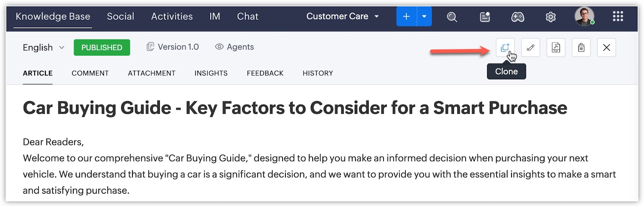The width and height of the screenshot is (644, 207).
Task: Open the gamepad icon in header
Action: [518, 17]
